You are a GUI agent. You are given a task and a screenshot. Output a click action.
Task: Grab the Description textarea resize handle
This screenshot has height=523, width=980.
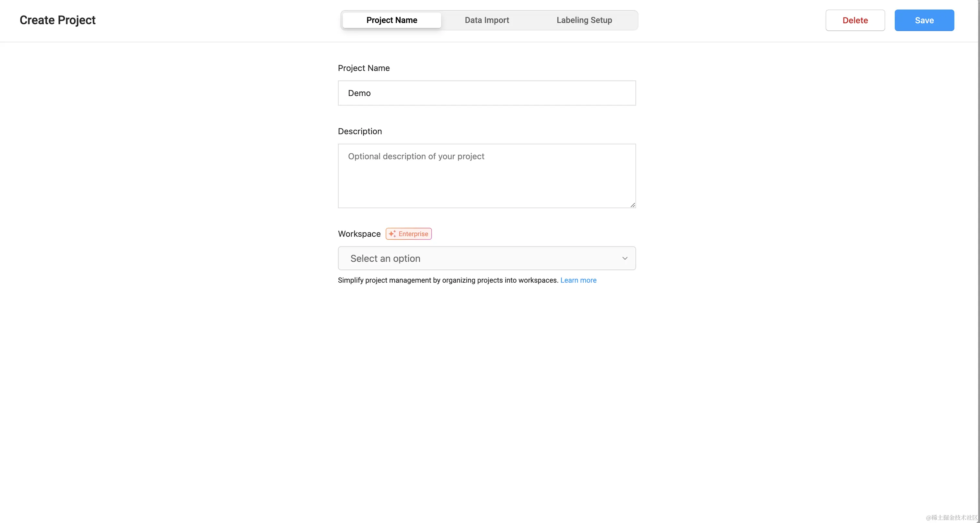(632, 205)
